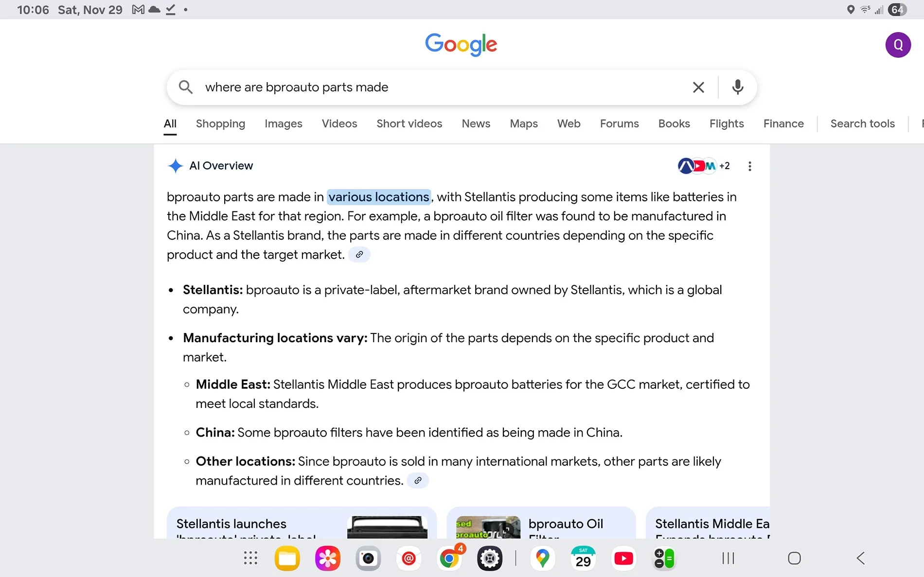Viewport: 924px width, 577px height.
Task: Open the Calendar app showing 29
Action: (583, 558)
